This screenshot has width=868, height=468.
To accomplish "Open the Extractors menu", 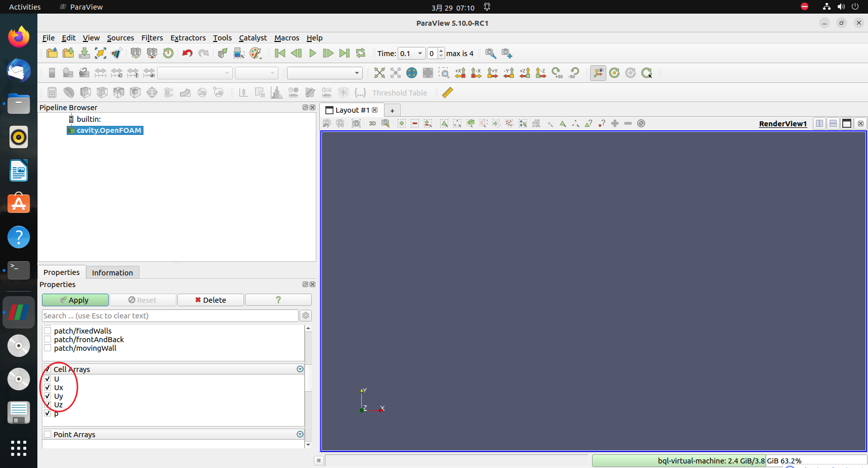I will click(188, 38).
